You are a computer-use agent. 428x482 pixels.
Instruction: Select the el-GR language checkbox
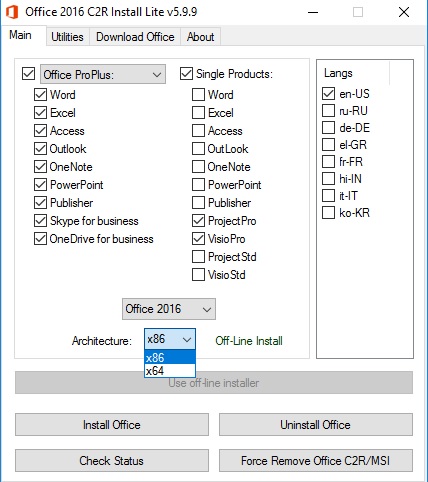coord(328,145)
